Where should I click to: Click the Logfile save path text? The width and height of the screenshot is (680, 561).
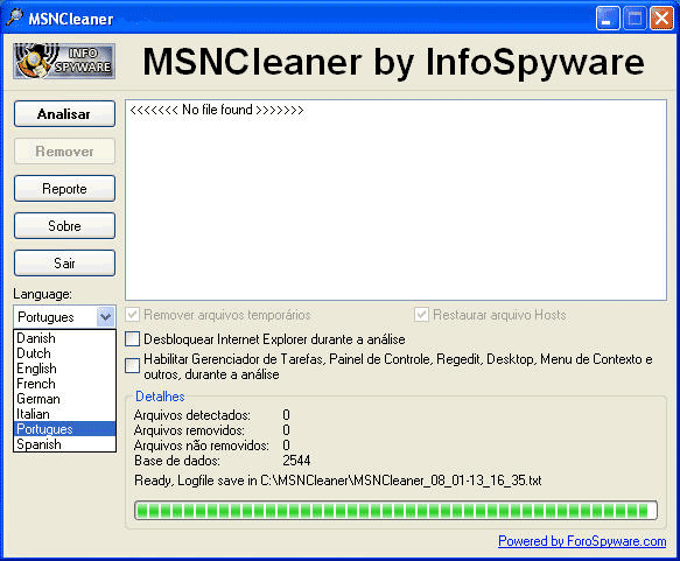pyautogui.click(x=338, y=480)
